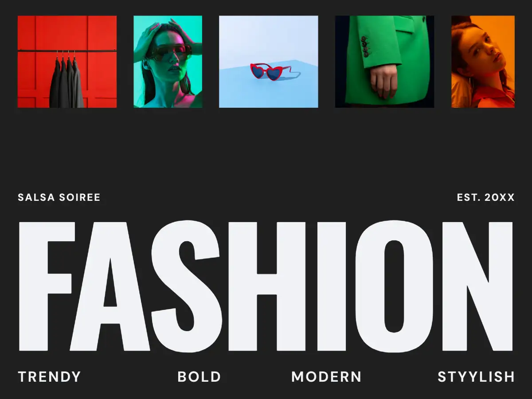The height and width of the screenshot is (399, 532).
Task: Select the misspelled STYYLISH label
Action: (x=476, y=377)
